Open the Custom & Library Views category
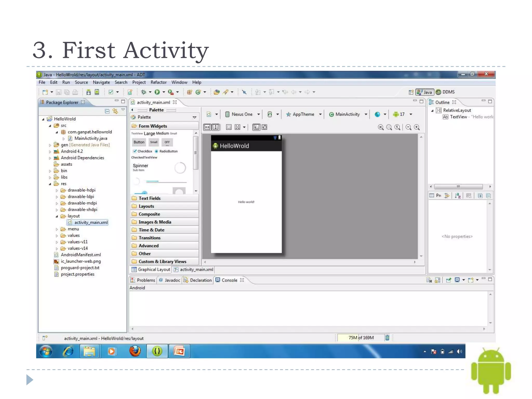The image size is (532, 399). 164,262
